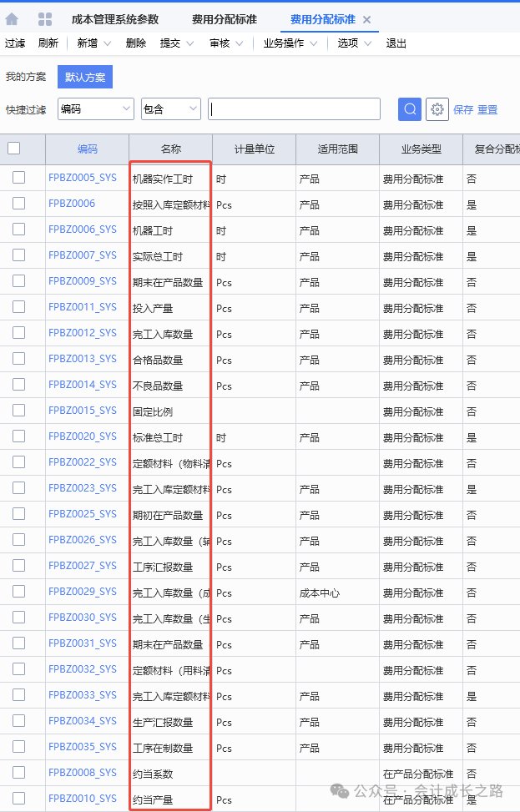Click 重置 to reset the filter
Screen dimensions: 520x812
pos(487,109)
